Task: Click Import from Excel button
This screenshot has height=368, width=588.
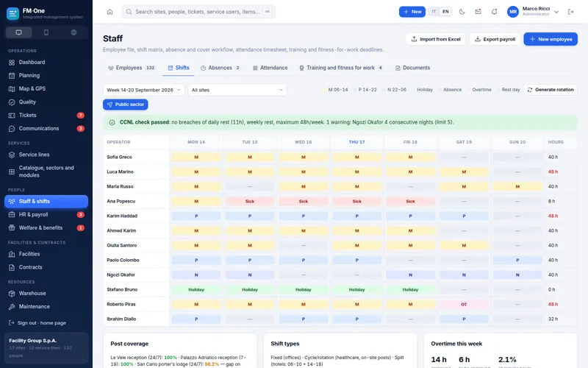Action: click(x=436, y=39)
